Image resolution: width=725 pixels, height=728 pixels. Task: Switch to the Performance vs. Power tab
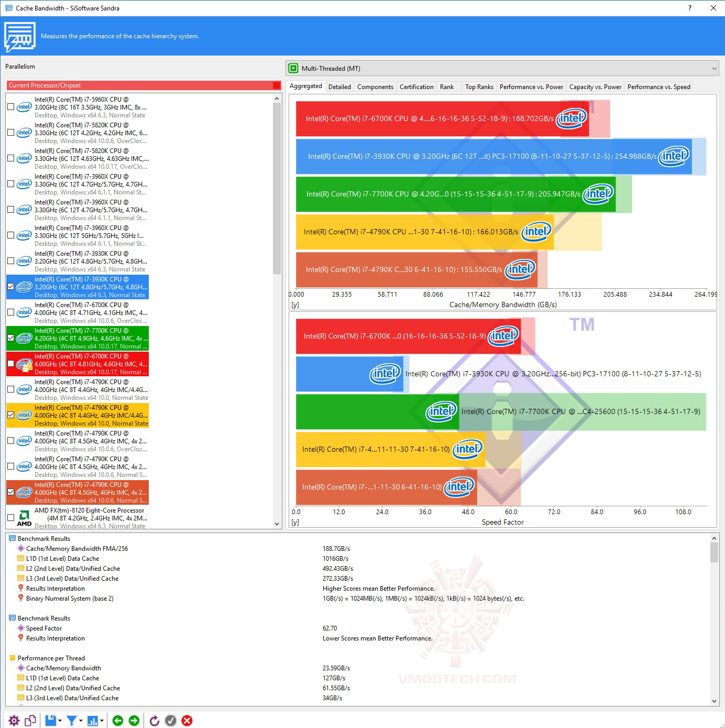pos(531,87)
